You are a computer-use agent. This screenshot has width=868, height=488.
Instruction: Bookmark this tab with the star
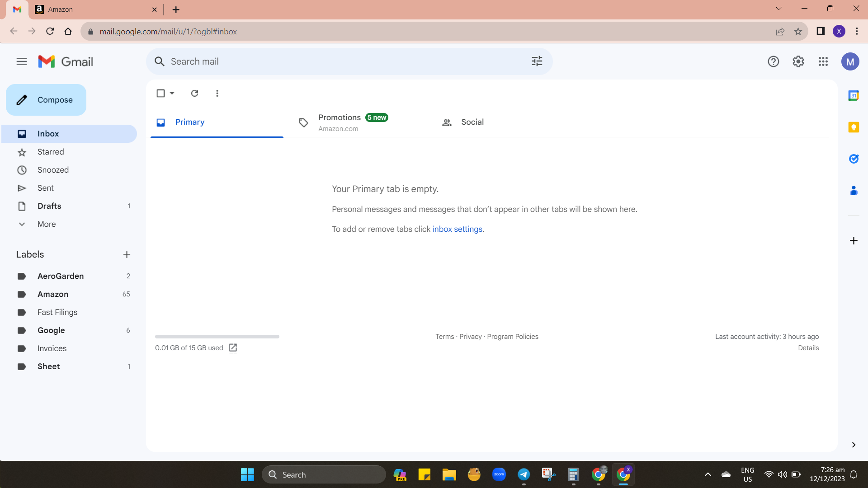coord(798,32)
